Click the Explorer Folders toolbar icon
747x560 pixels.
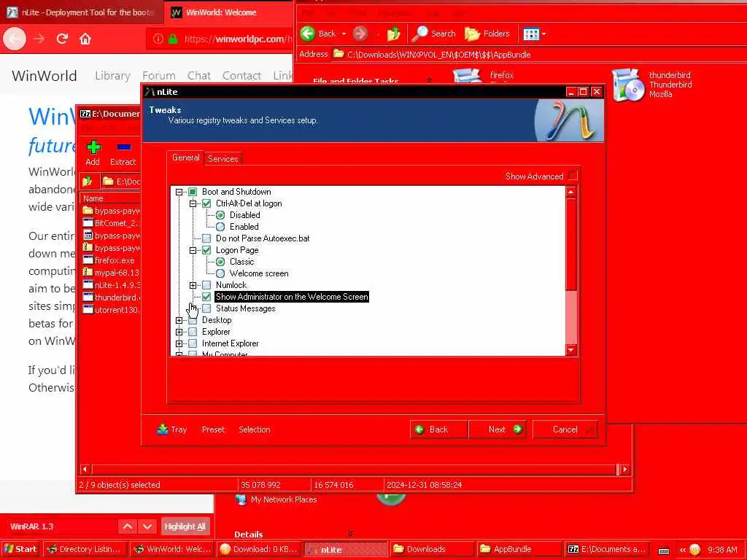(472, 34)
